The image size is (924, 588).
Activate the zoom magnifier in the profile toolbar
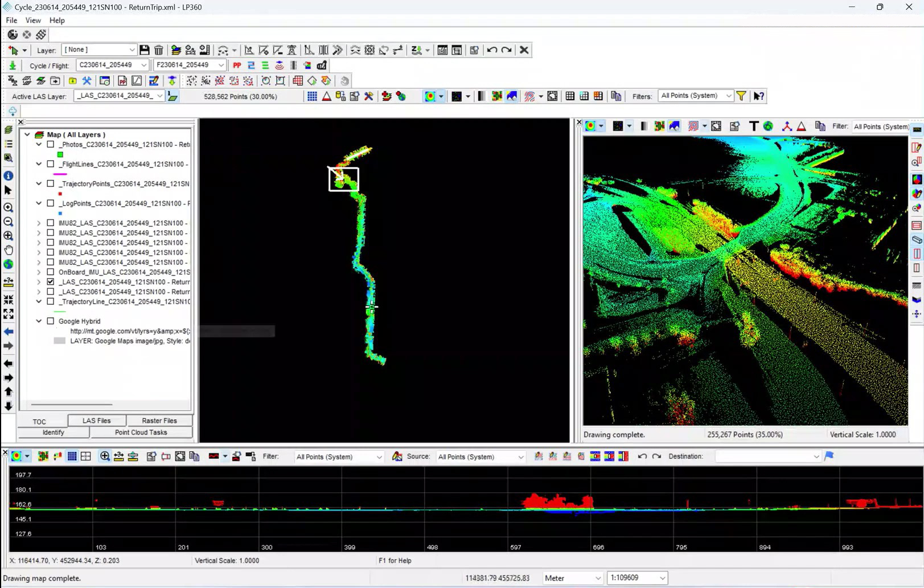point(104,456)
